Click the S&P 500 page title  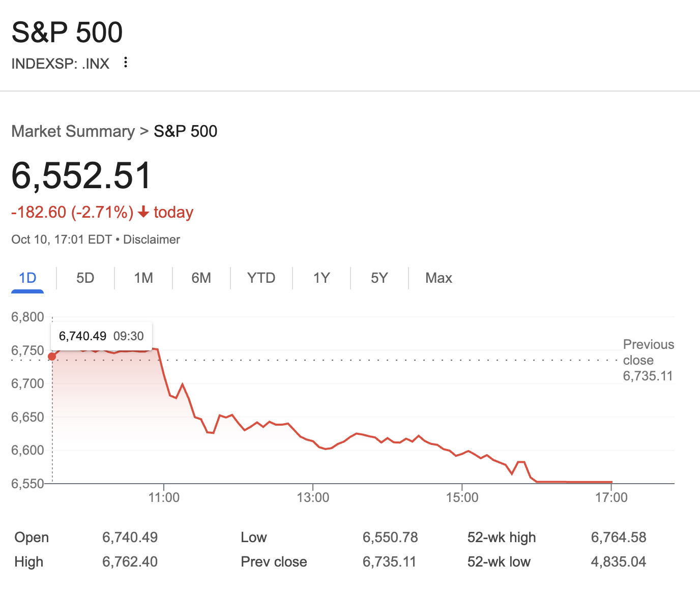pyautogui.click(x=67, y=33)
